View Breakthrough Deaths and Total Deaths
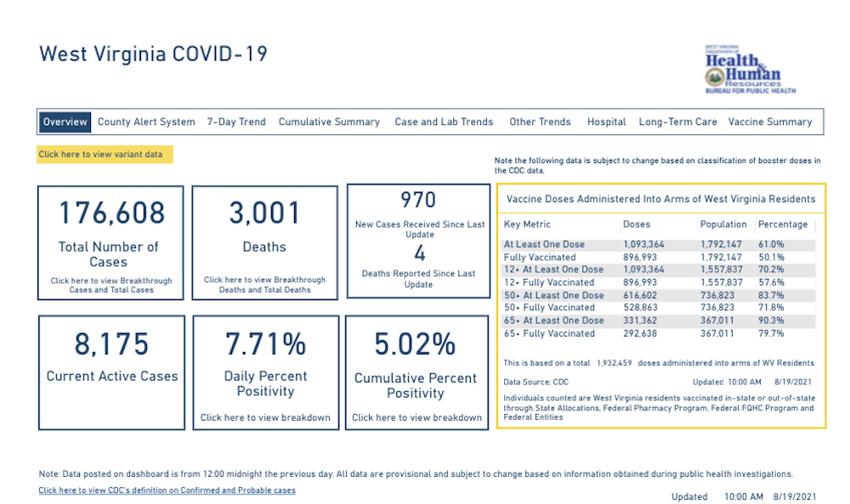850x504 pixels. click(x=264, y=283)
